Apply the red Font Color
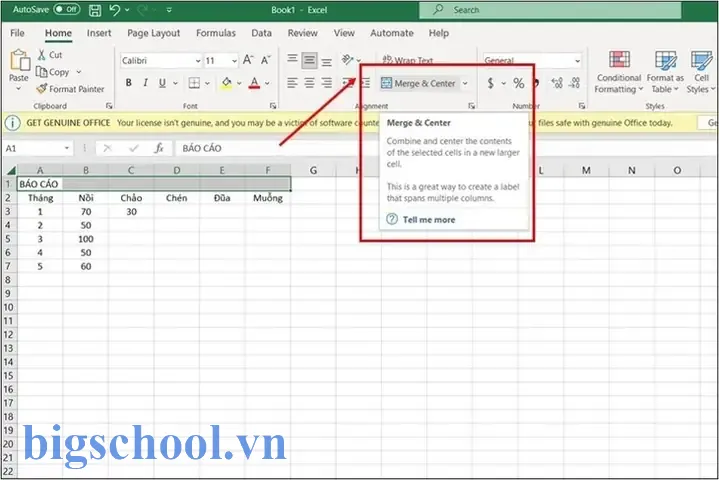The image size is (719, 480). (254, 83)
